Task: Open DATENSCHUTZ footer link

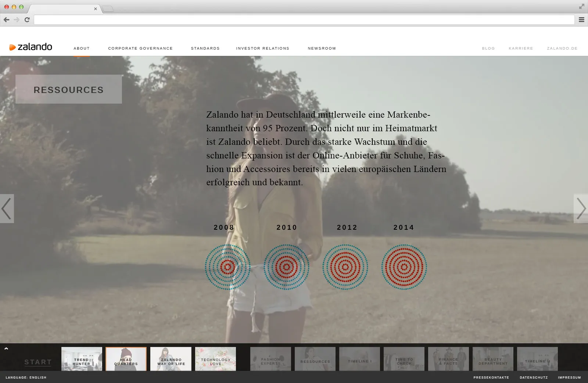Action: click(534, 377)
